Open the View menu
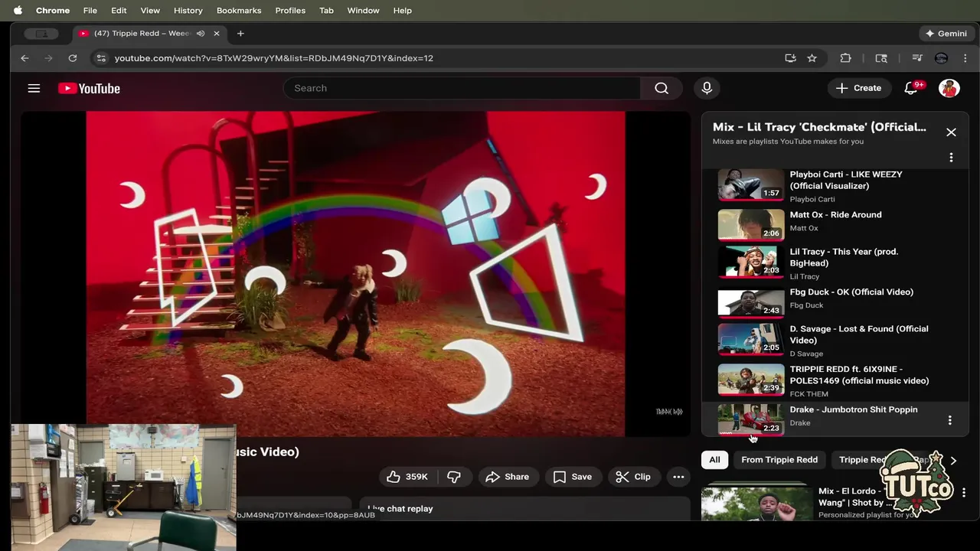Image resolution: width=980 pixels, height=551 pixels. 150,11
